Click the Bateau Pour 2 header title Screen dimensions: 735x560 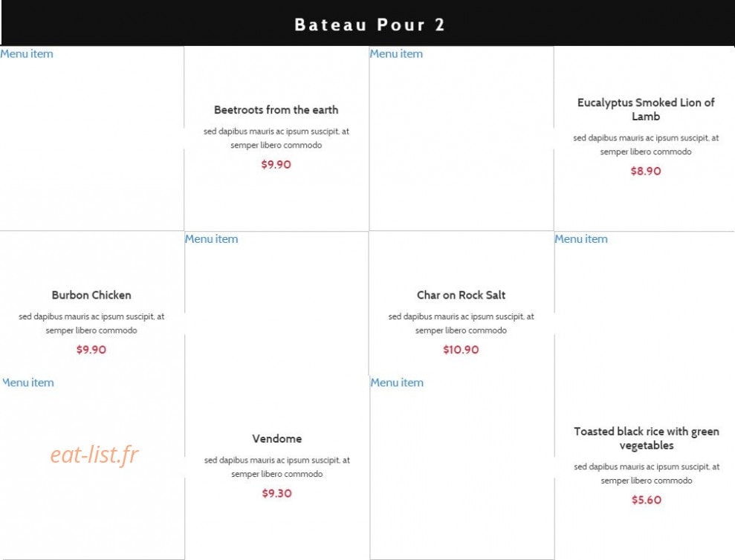click(369, 25)
